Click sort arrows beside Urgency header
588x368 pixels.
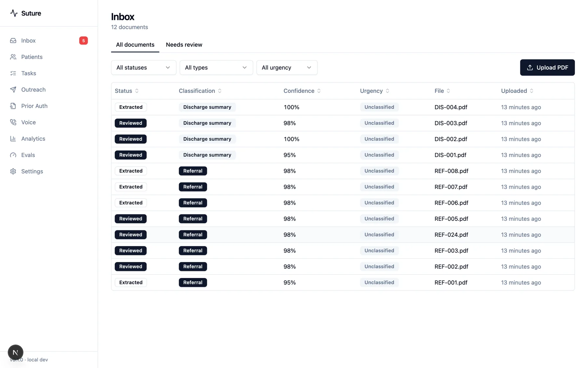(x=387, y=91)
